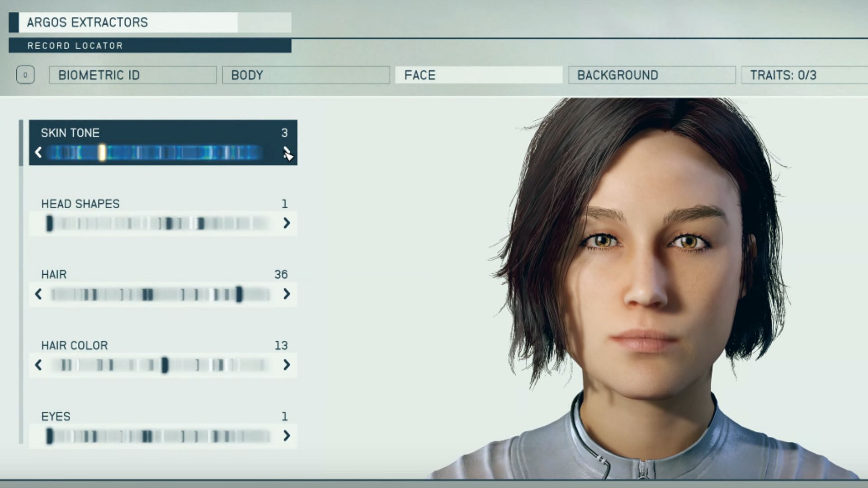Viewport: 868px width, 488px height.
Task: Click the Hair style slider bar
Action: [x=160, y=295]
